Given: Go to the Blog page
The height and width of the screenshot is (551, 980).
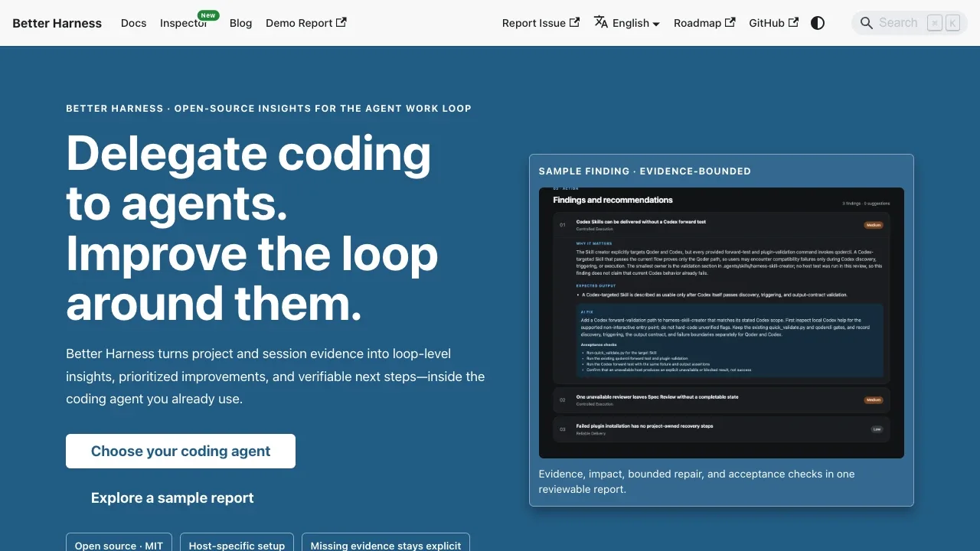Looking at the screenshot, I should 240,23.
